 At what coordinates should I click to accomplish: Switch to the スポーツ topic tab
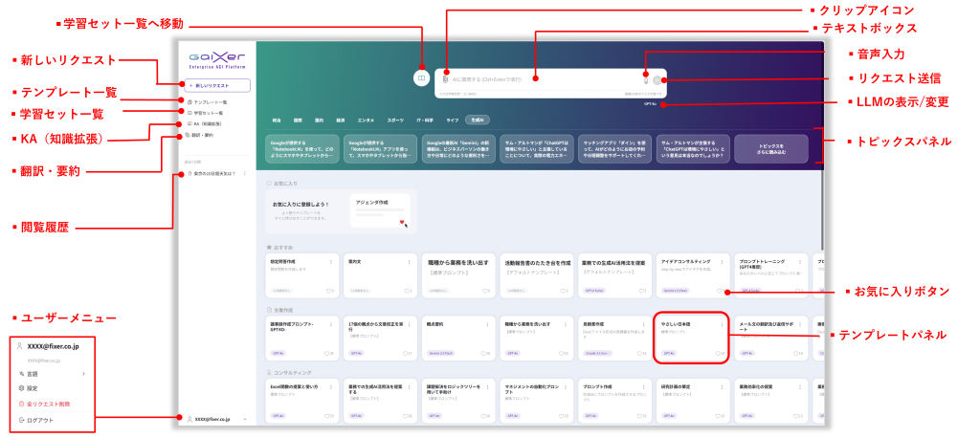(395, 120)
